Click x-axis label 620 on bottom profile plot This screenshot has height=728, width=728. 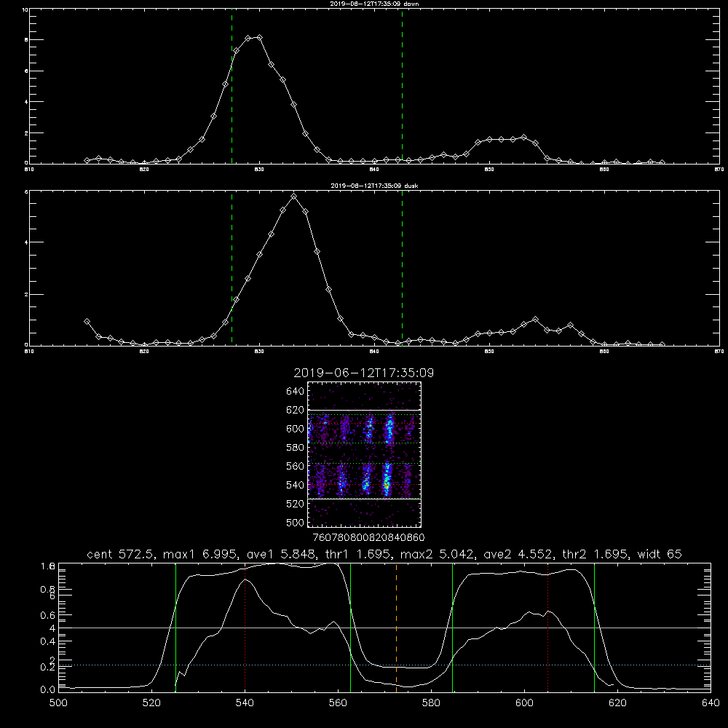(617, 703)
